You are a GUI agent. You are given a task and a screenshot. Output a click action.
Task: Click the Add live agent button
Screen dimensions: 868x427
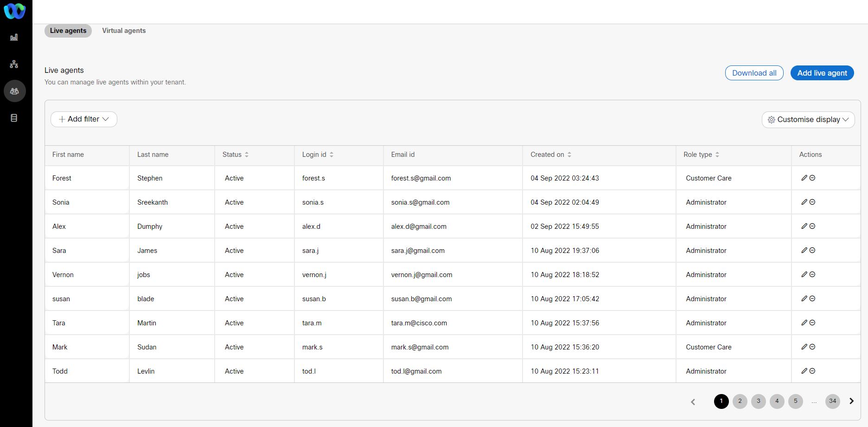822,73
